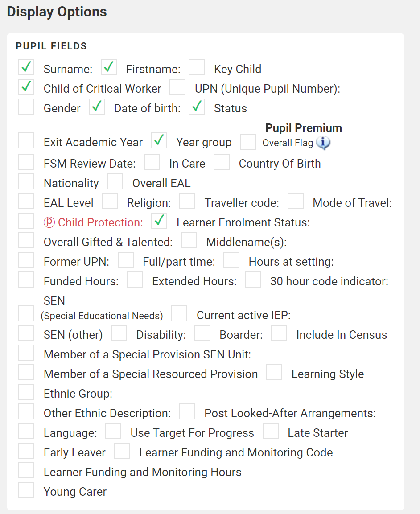Enable the Exit Academic Year field
This screenshot has height=514, width=420.
point(26,140)
